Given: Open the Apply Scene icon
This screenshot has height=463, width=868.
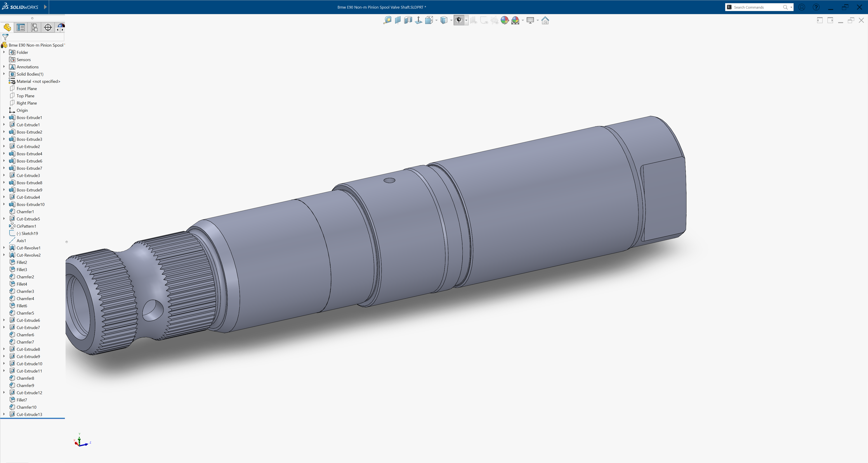Looking at the screenshot, I should coord(515,20).
